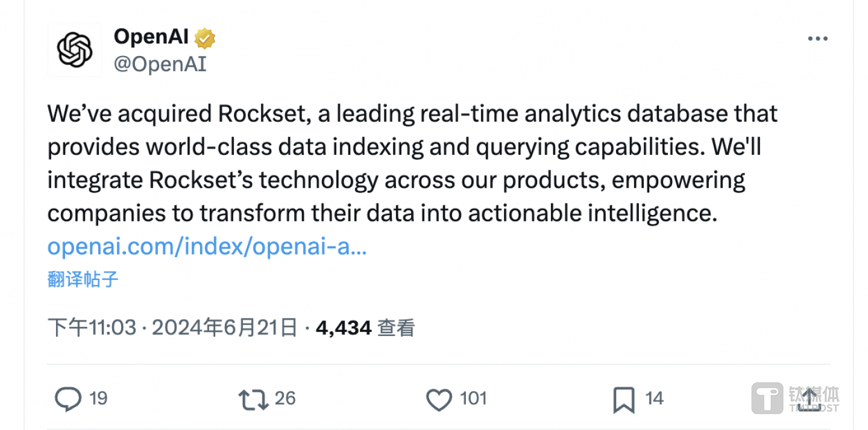This screenshot has height=430, width=868.
Task: Click the repost arrows icon
Action: click(253, 399)
